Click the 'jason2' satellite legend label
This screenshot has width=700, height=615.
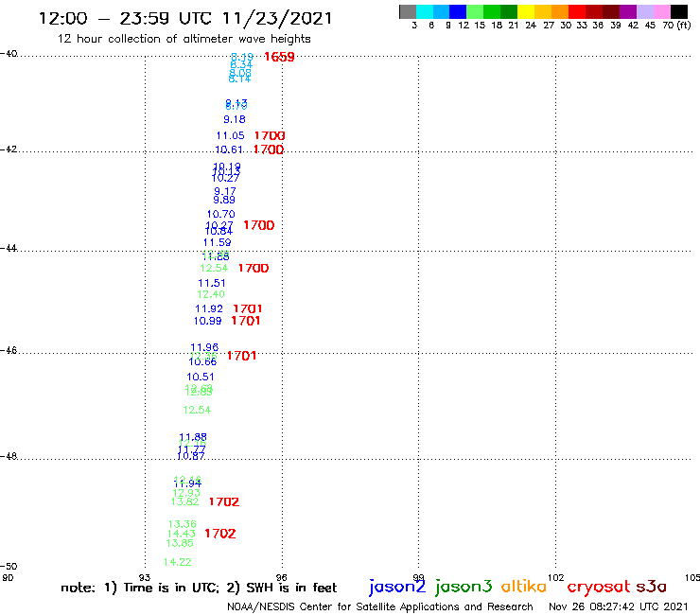pos(397,587)
